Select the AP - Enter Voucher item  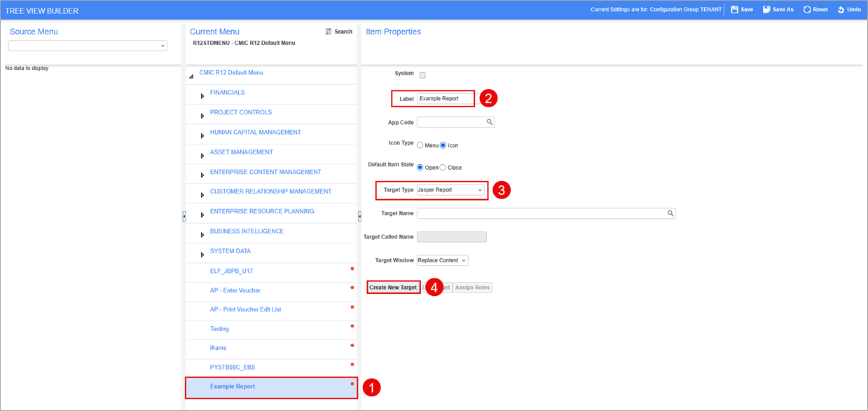click(x=235, y=290)
